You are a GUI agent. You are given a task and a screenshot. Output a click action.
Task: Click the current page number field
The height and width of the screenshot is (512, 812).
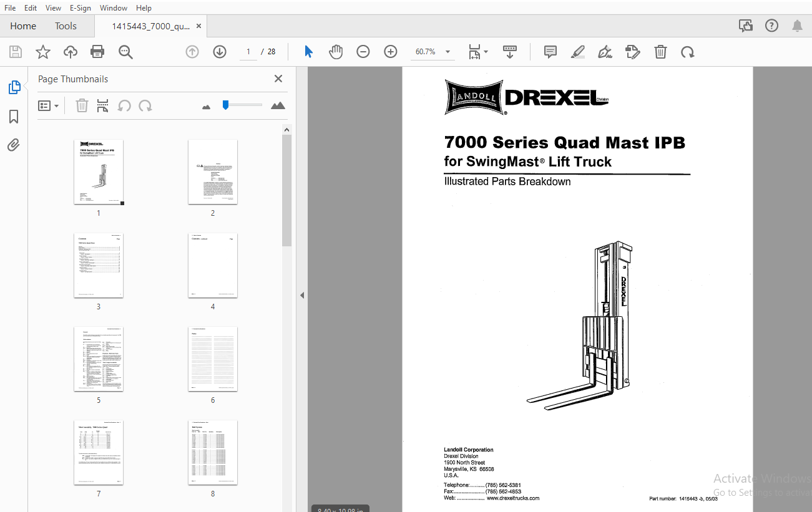coord(248,52)
